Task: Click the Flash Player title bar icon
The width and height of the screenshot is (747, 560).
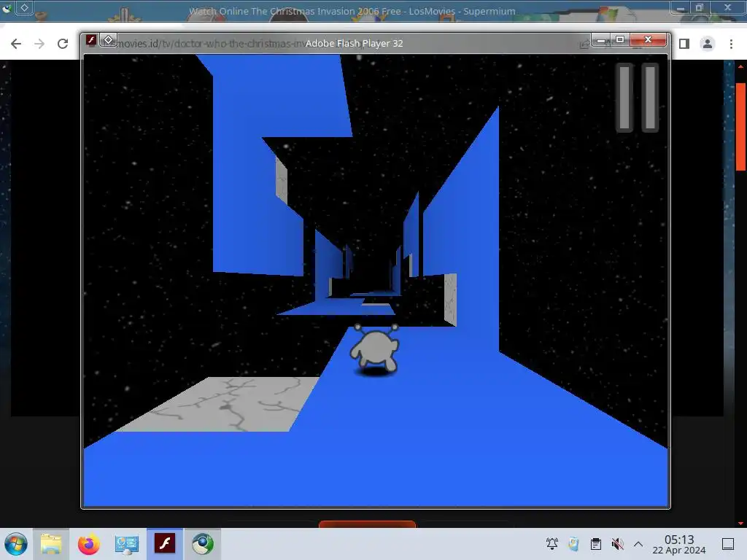Action: 91,40
